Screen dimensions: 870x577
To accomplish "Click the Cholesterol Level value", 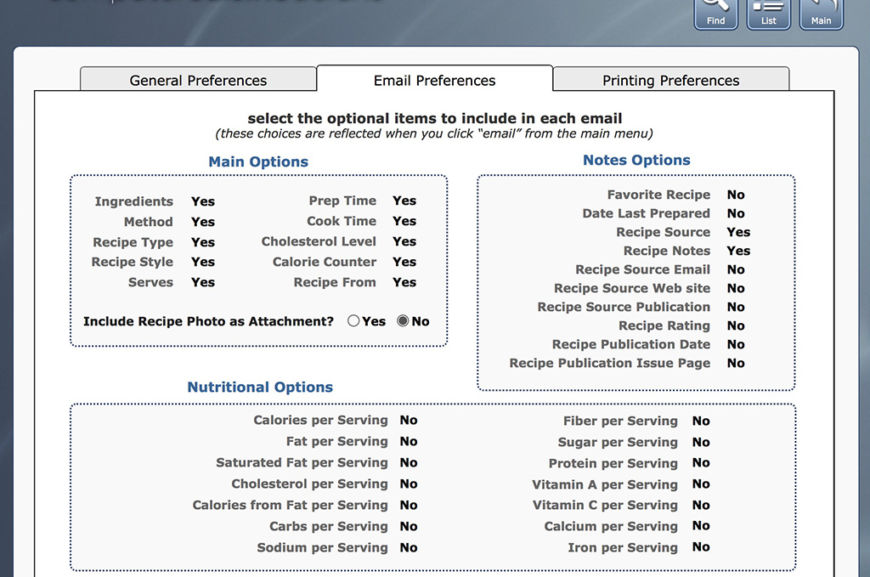I will pyautogui.click(x=404, y=241).
